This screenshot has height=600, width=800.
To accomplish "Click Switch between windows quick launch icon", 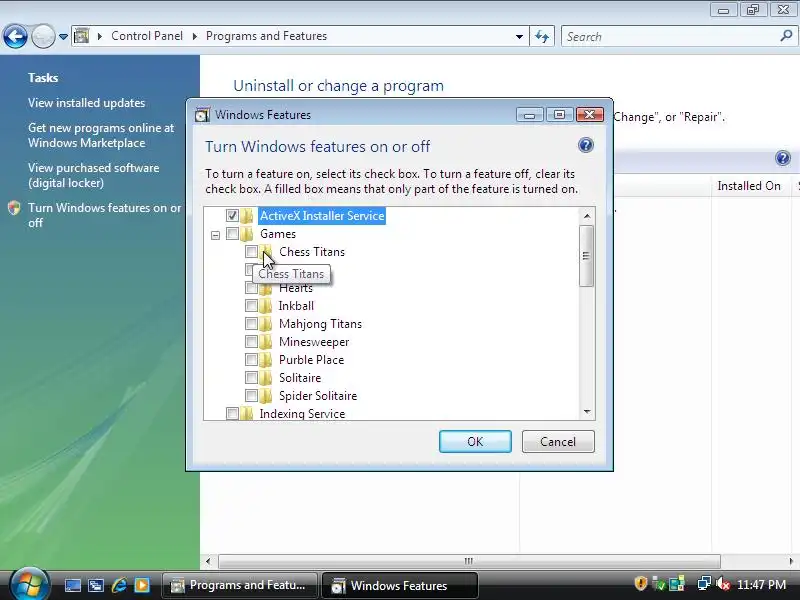I will click(x=96, y=585).
